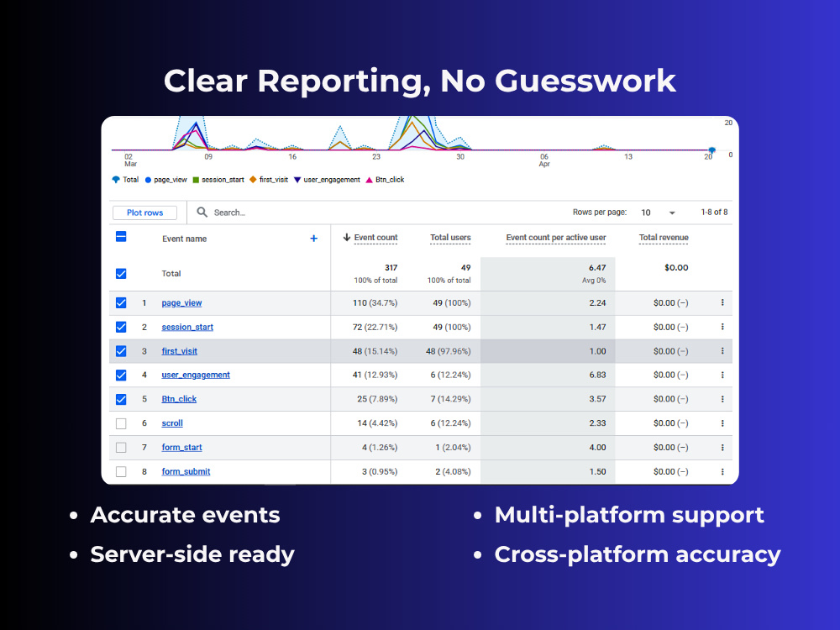Click the chart end-point marker near 20
840x630 pixels.
[712, 150]
